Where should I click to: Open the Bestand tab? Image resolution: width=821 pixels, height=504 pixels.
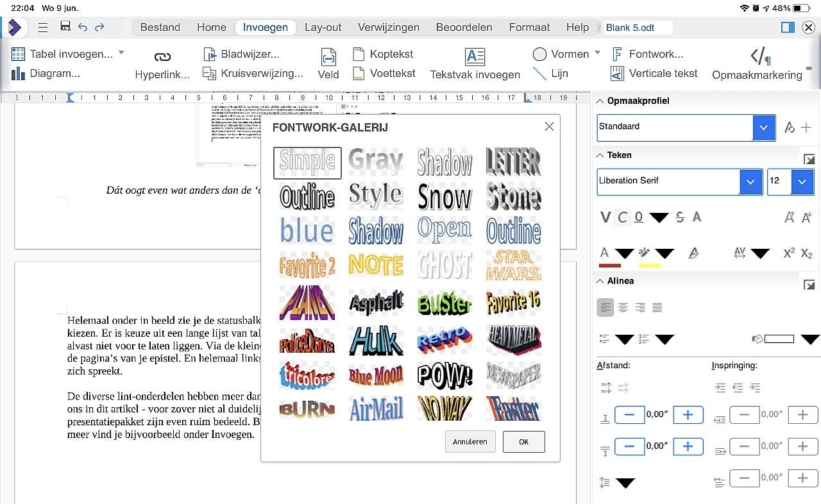pyautogui.click(x=160, y=27)
